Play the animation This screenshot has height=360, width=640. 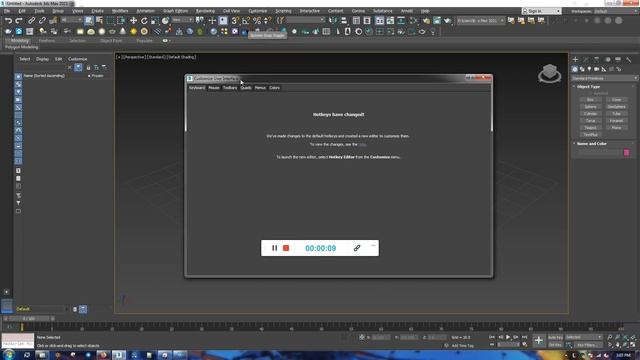coord(508,337)
